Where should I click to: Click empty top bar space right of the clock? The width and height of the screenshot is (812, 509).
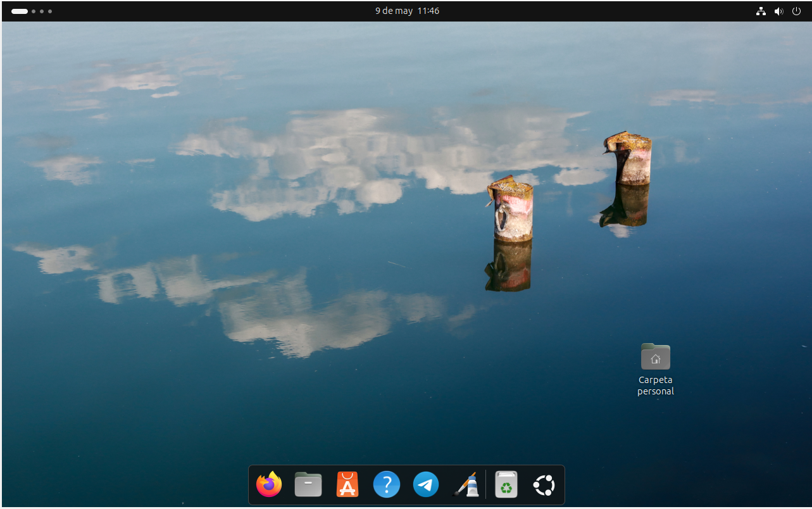point(570,11)
